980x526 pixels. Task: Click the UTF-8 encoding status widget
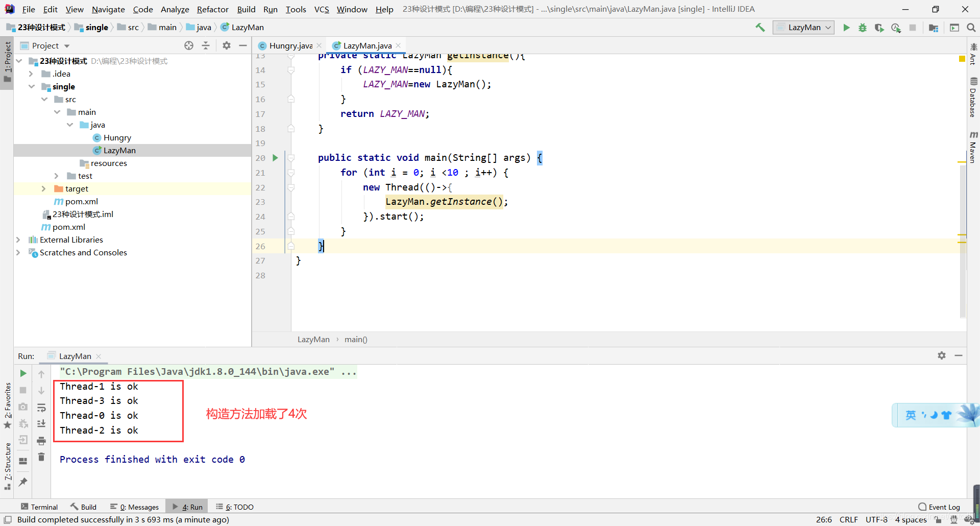pyautogui.click(x=876, y=519)
